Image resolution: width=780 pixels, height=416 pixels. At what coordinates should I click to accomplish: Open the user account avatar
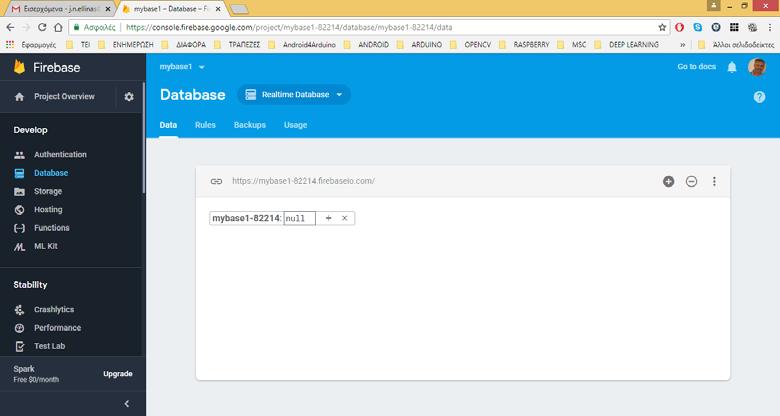[757, 67]
